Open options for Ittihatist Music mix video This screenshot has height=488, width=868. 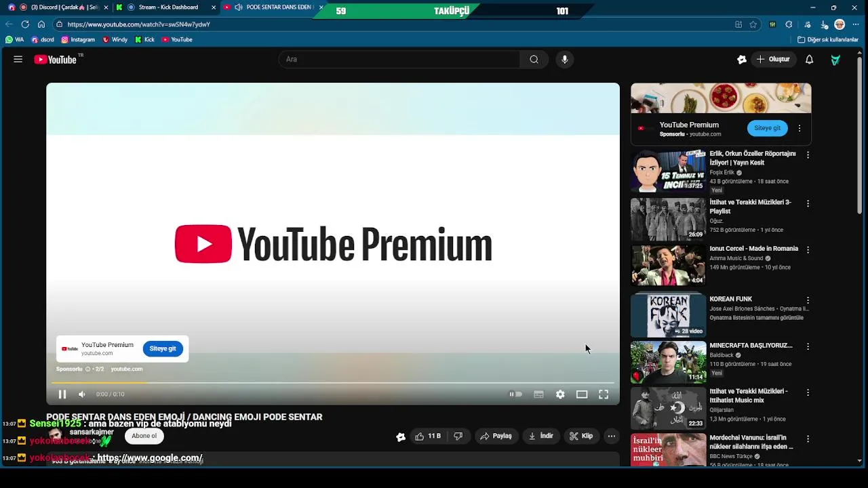pyautogui.click(x=808, y=392)
